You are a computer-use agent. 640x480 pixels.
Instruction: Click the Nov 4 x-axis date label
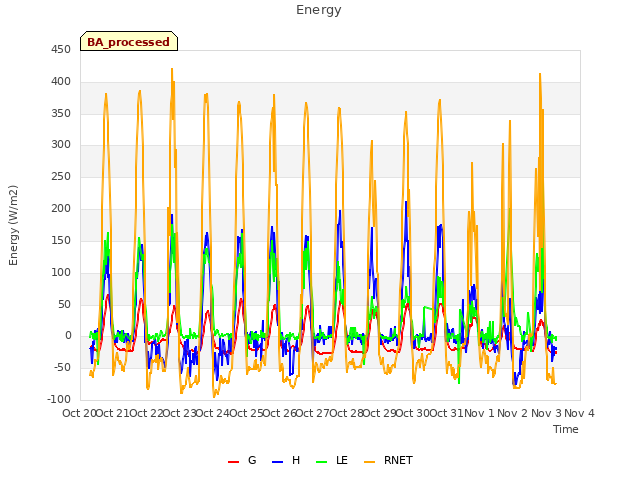(579, 413)
